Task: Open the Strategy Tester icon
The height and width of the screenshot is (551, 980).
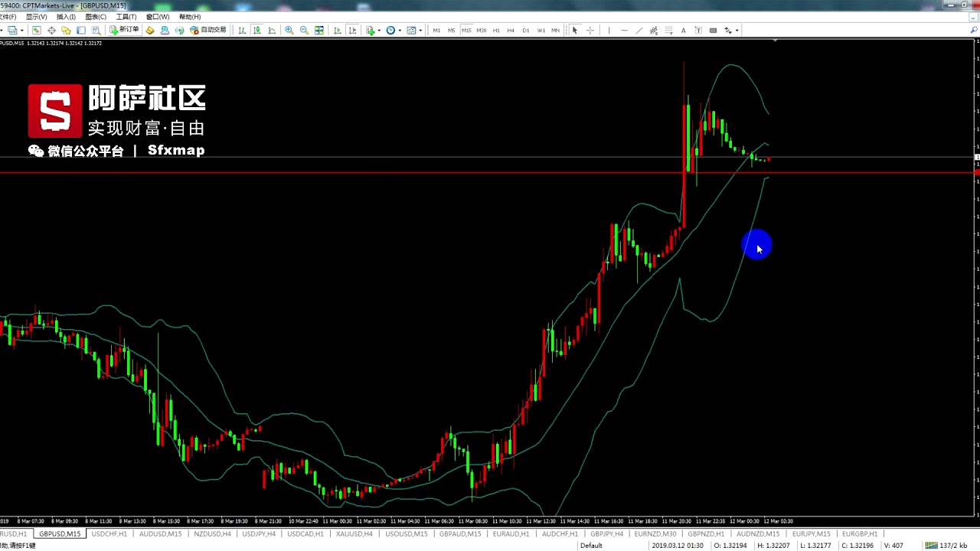Action: (96, 31)
